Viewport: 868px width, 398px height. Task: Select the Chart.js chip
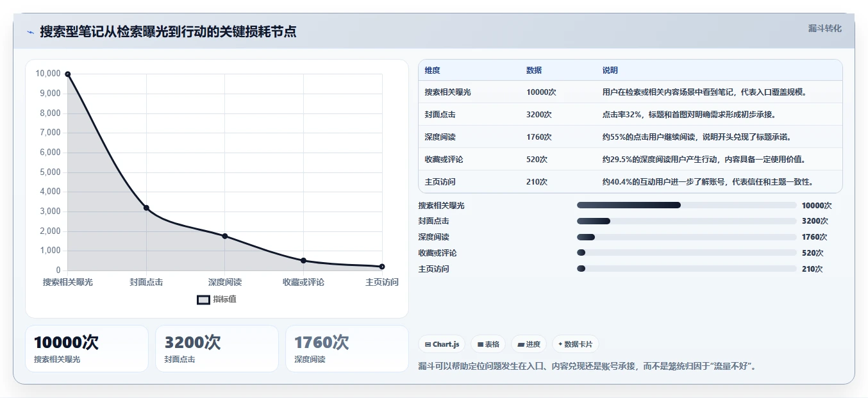[442, 344]
